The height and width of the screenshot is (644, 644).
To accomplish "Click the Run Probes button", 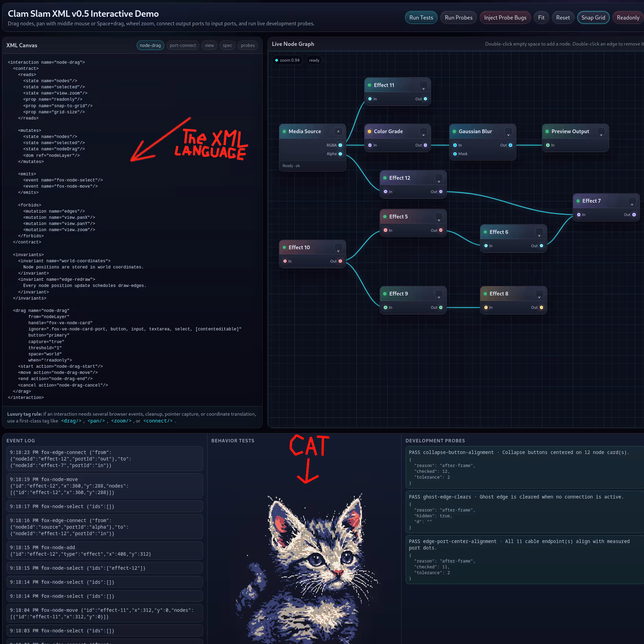I will coord(458,17).
